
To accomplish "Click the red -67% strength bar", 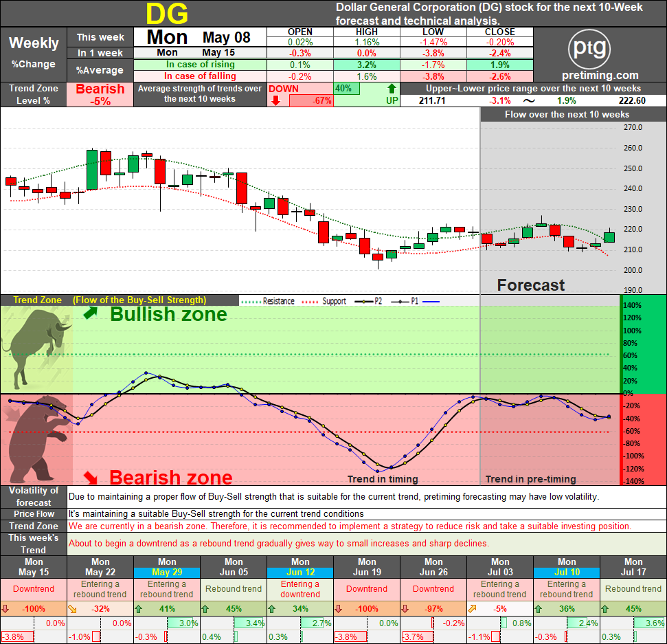I will tap(311, 101).
